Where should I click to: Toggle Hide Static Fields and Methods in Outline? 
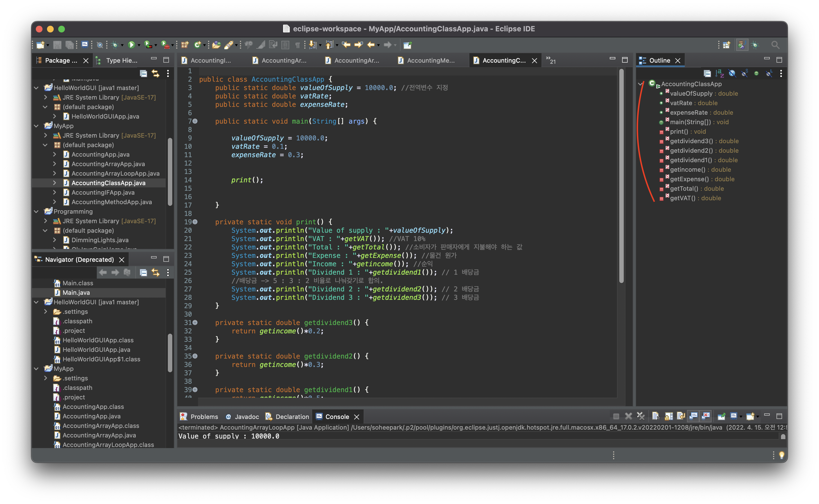[x=744, y=73]
